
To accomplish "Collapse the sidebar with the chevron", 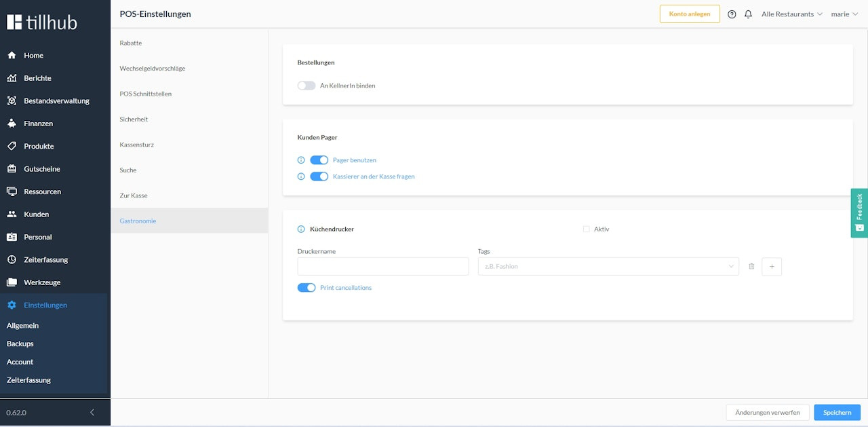I will click(x=92, y=412).
